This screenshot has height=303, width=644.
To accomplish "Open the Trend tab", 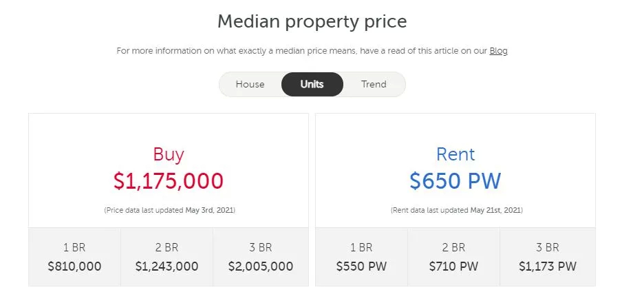I will click(x=374, y=84).
